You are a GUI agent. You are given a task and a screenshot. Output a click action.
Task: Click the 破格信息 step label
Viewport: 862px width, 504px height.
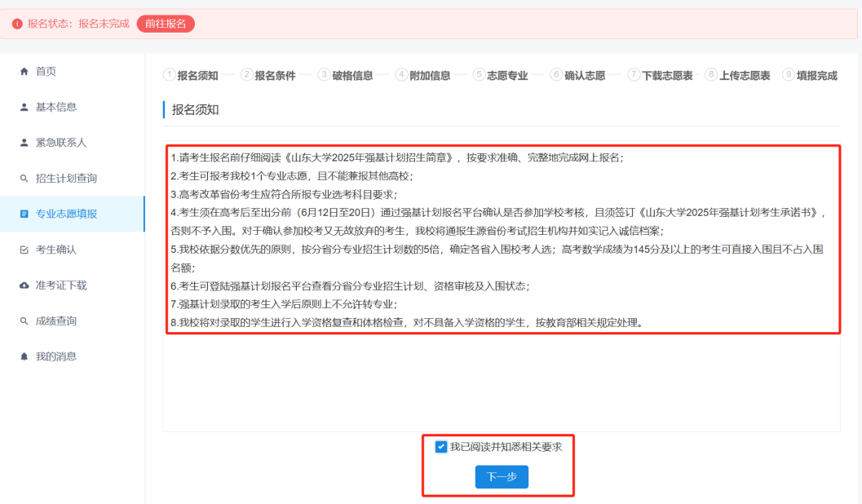click(353, 76)
